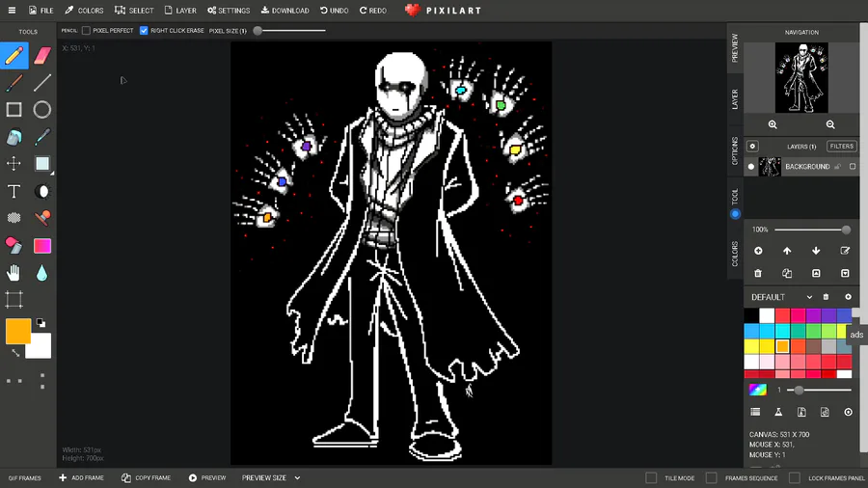Image resolution: width=868 pixels, height=488 pixels.
Task: Edit layer pencil icon
Action: coord(845,251)
